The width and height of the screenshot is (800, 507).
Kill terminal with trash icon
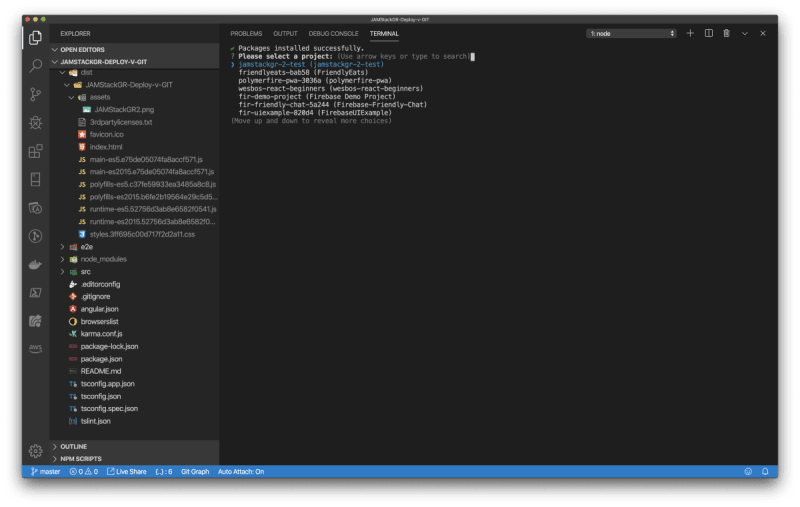tap(727, 33)
